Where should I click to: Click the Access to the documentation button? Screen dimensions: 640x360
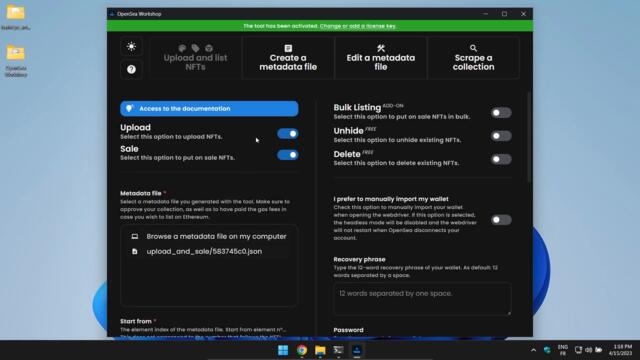pos(209,109)
